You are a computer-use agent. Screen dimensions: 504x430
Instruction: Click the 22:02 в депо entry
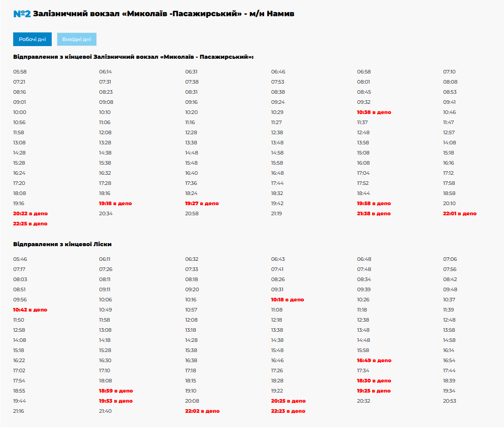click(202, 411)
